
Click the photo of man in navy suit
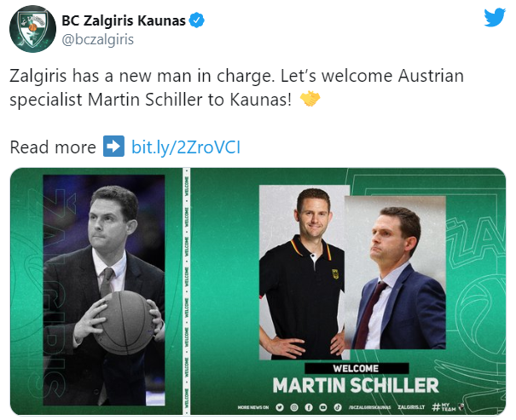click(395, 273)
